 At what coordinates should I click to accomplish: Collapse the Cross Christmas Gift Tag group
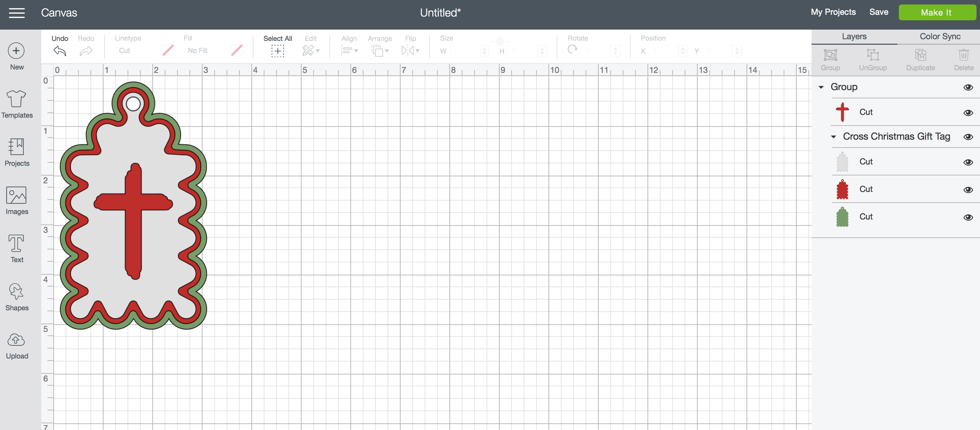[x=833, y=137]
